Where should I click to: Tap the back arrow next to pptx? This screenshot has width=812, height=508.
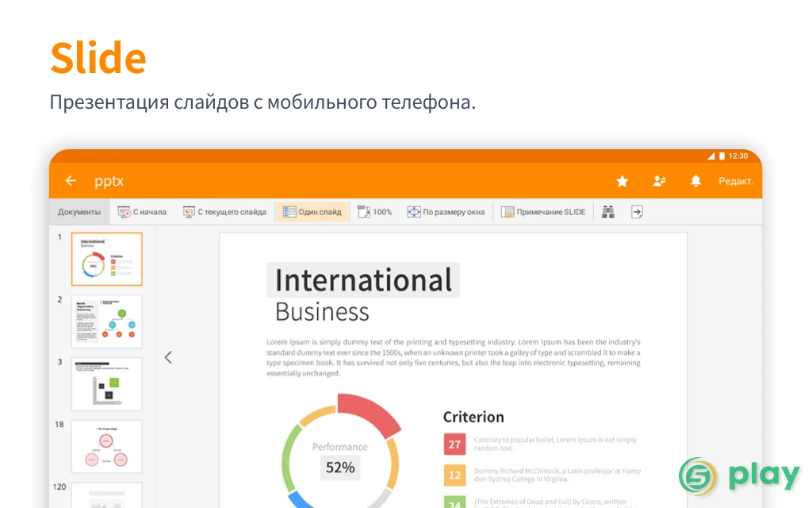pyautogui.click(x=71, y=180)
